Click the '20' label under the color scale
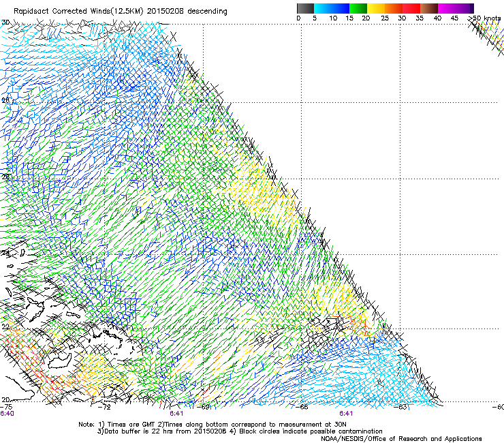 click(x=366, y=18)
